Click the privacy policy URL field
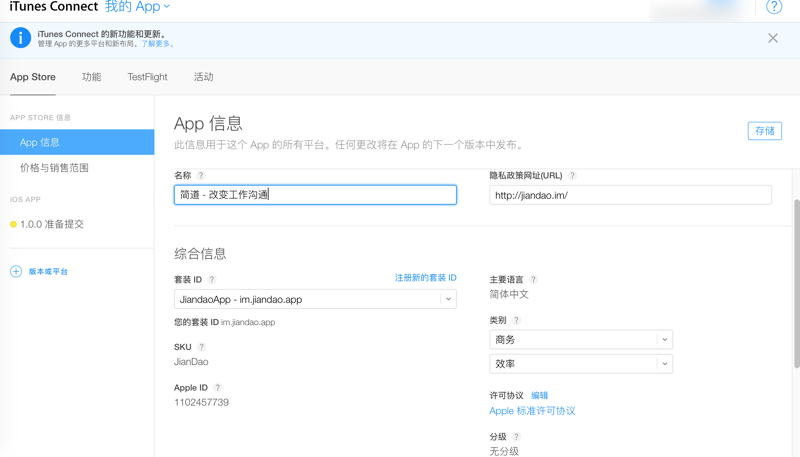The image size is (800, 457). (631, 195)
